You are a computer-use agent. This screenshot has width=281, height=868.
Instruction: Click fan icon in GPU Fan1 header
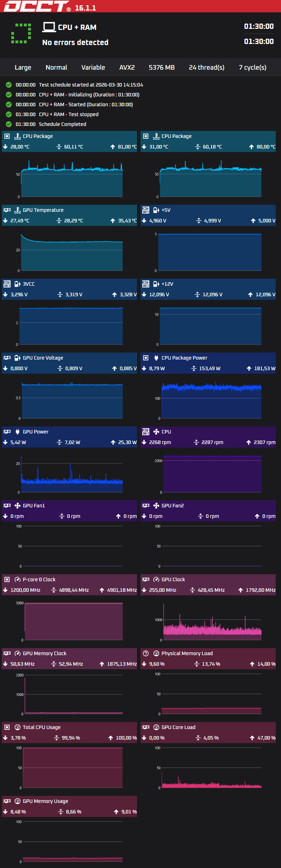pos(18,506)
